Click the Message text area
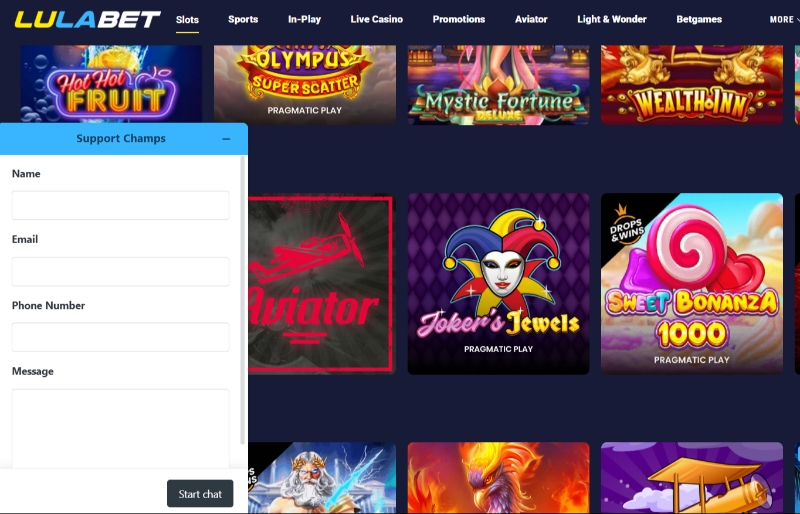800x514 pixels. 120,427
